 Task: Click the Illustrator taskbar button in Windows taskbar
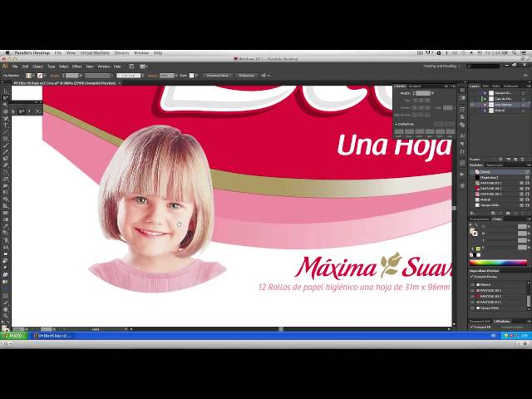point(52,336)
